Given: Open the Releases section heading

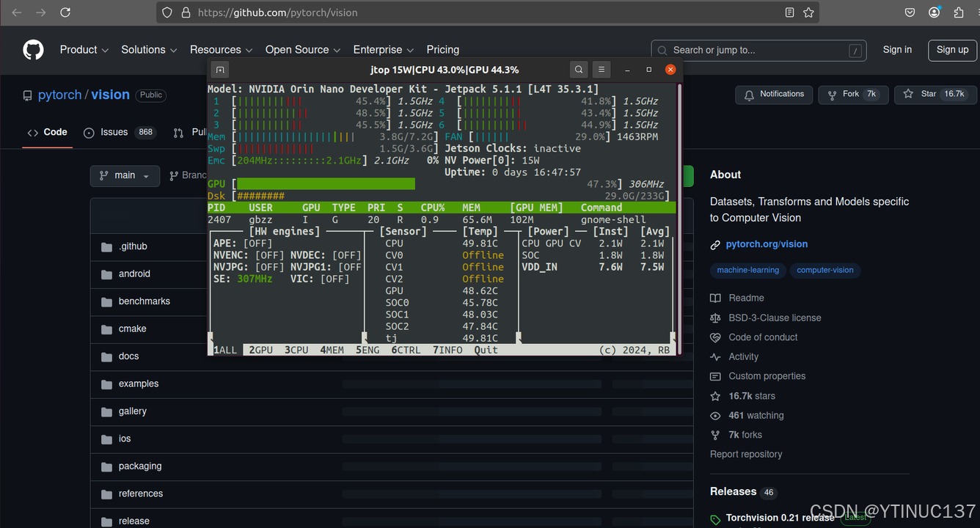Looking at the screenshot, I should 733,491.
